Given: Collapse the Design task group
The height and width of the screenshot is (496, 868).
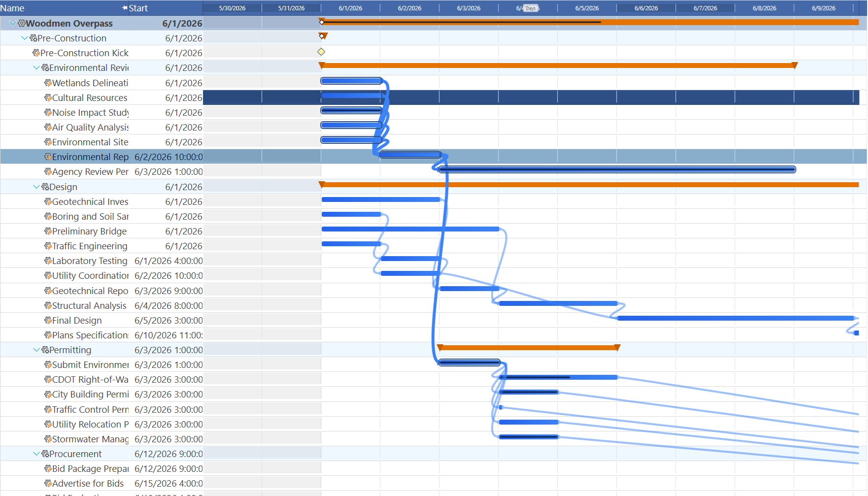Looking at the screenshot, I should point(36,187).
